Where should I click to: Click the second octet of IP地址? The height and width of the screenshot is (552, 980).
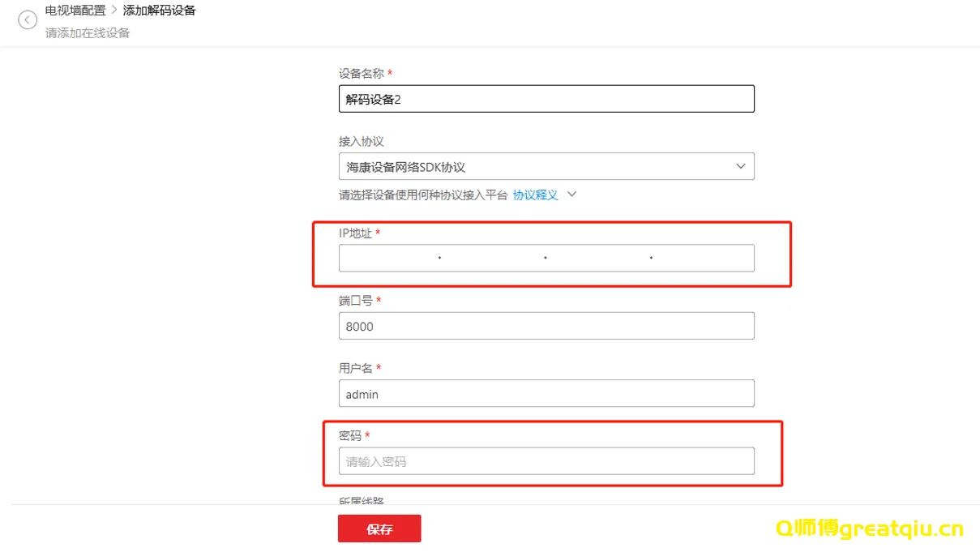(493, 258)
